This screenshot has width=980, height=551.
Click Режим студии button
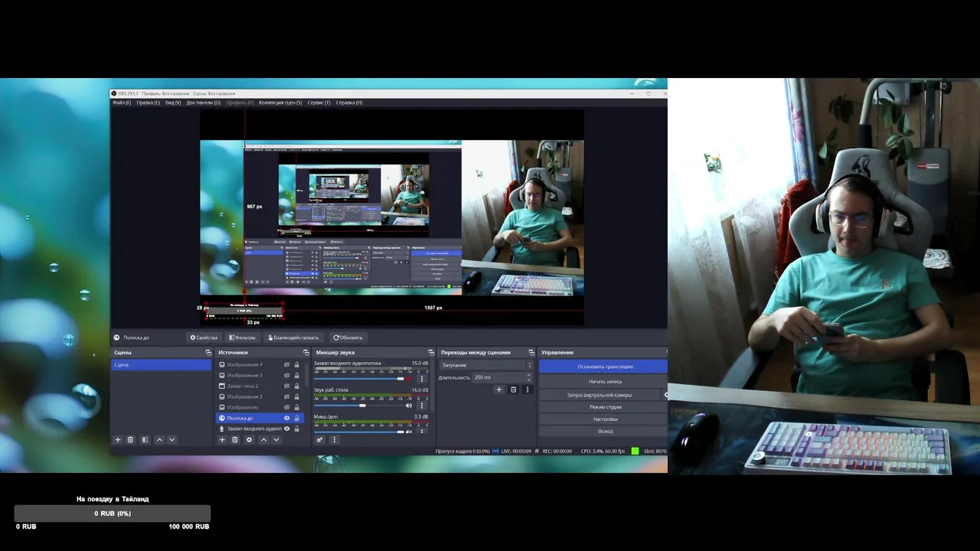point(603,407)
